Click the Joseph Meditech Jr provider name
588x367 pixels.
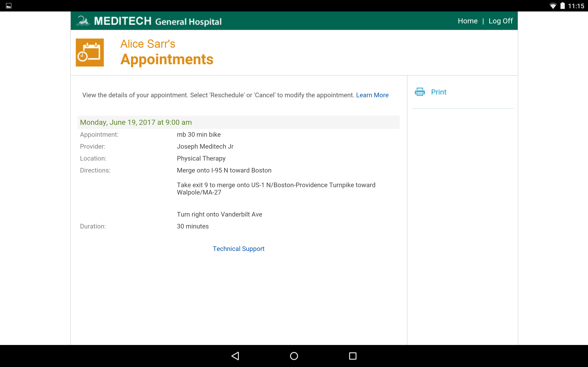pyautogui.click(x=205, y=146)
